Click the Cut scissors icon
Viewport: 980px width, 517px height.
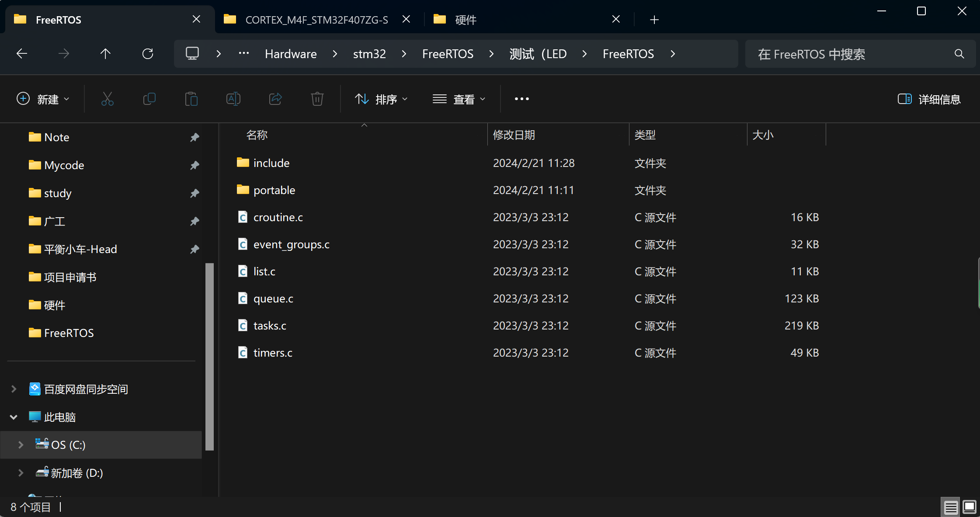pyautogui.click(x=107, y=99)
